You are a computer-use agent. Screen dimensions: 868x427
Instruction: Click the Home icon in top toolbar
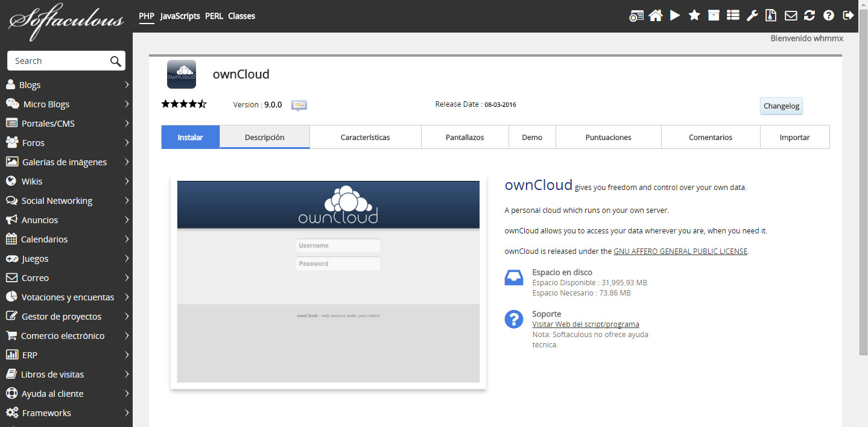656,16
